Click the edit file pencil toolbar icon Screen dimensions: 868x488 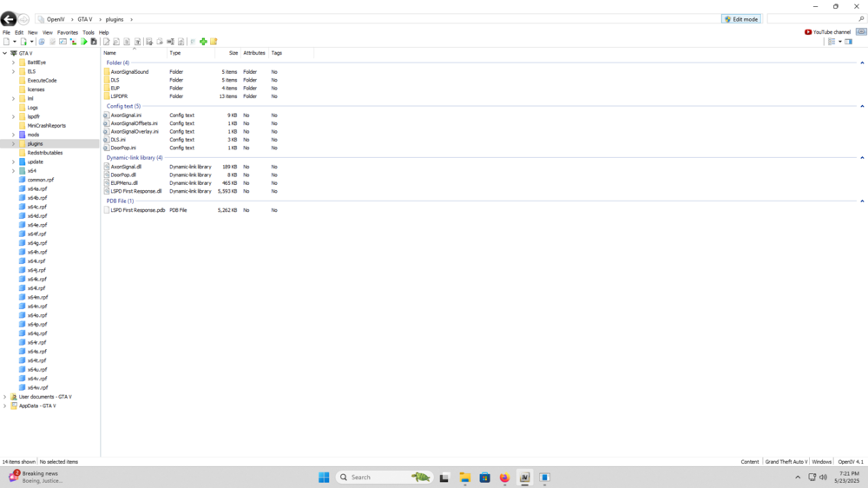(106, 42)
